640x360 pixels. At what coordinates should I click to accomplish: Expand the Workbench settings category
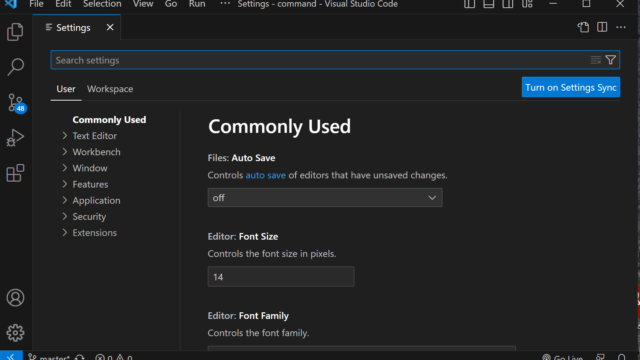pyautogui.click(x=64, y=152)
